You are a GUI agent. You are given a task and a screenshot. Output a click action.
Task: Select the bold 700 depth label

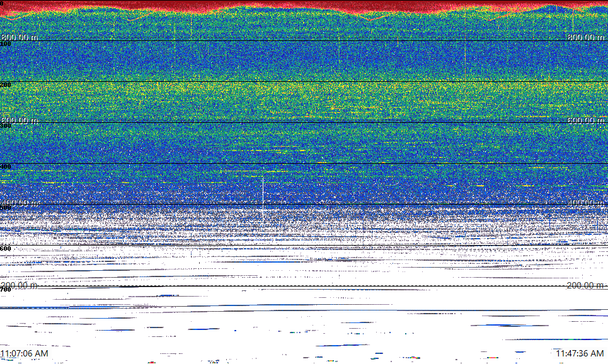point(6,290)
